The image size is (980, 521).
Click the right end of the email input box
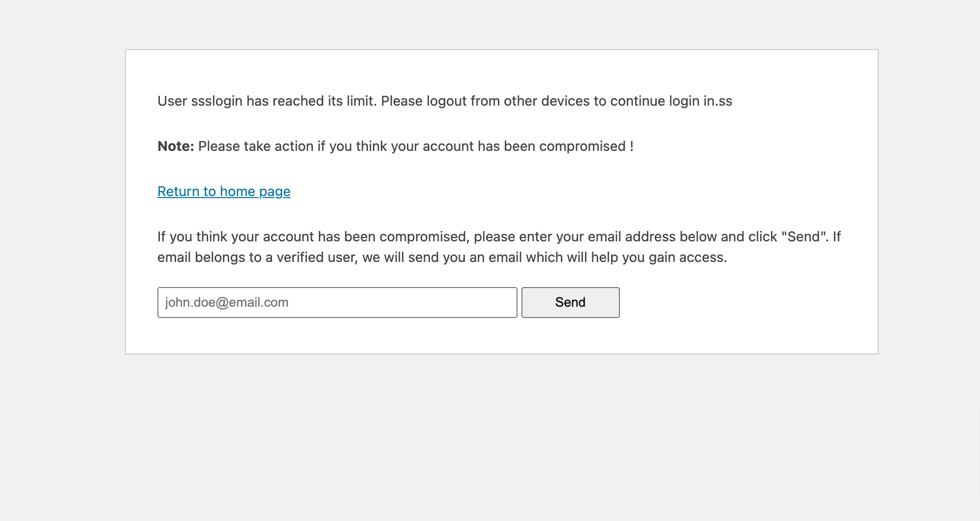[507, 302]
